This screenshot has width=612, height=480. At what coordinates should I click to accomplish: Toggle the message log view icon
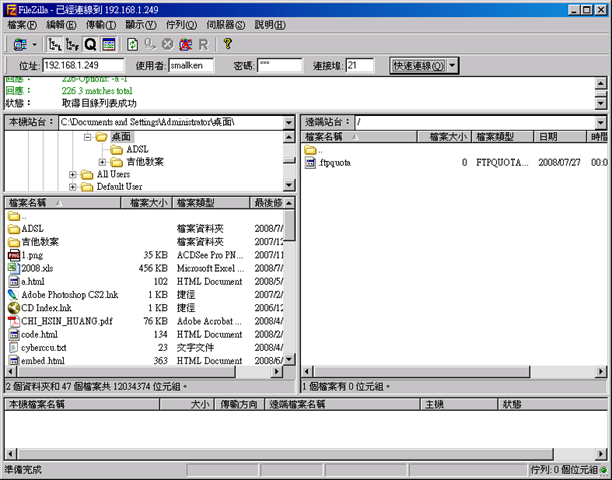tap(108, 44)
